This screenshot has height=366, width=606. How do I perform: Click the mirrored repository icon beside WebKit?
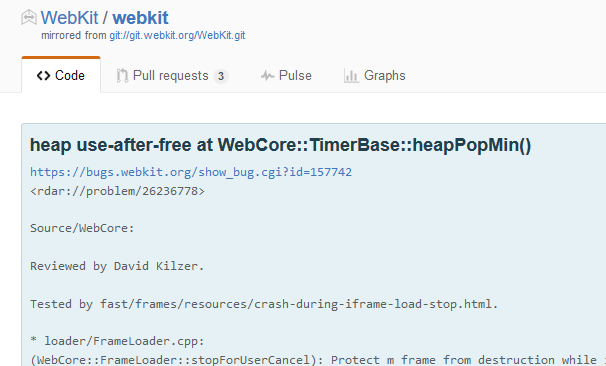point(29,18)
